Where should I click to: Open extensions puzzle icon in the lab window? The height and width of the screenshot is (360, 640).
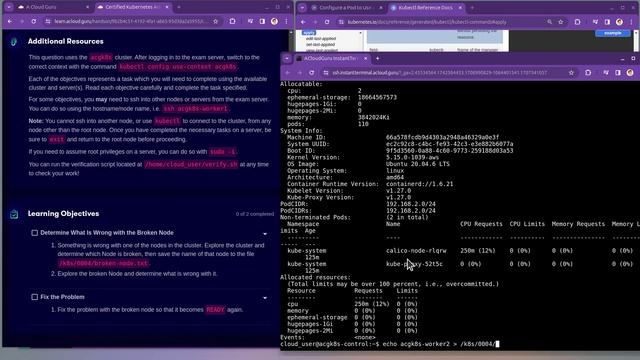click(x=232, y=21)
